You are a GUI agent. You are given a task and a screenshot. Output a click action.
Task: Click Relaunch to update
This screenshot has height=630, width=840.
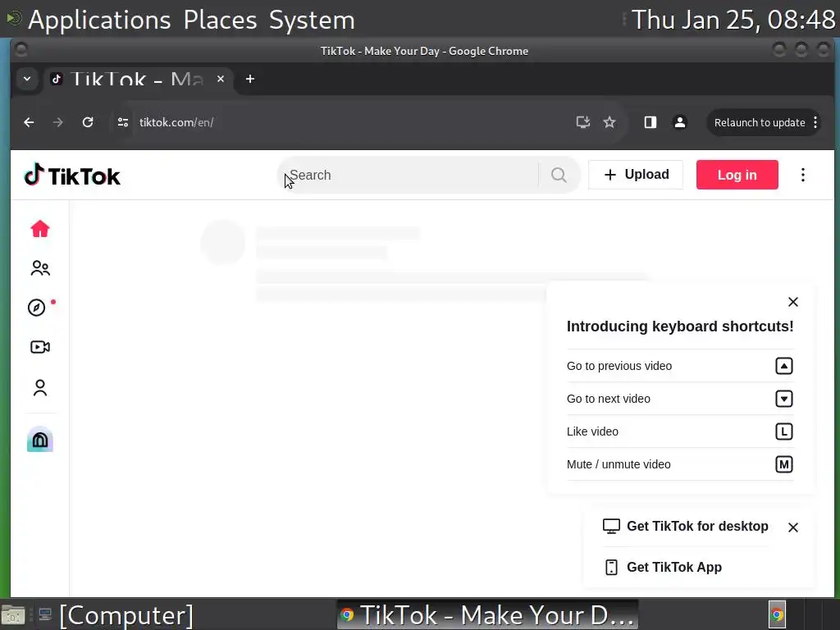[x=759, y=123]
